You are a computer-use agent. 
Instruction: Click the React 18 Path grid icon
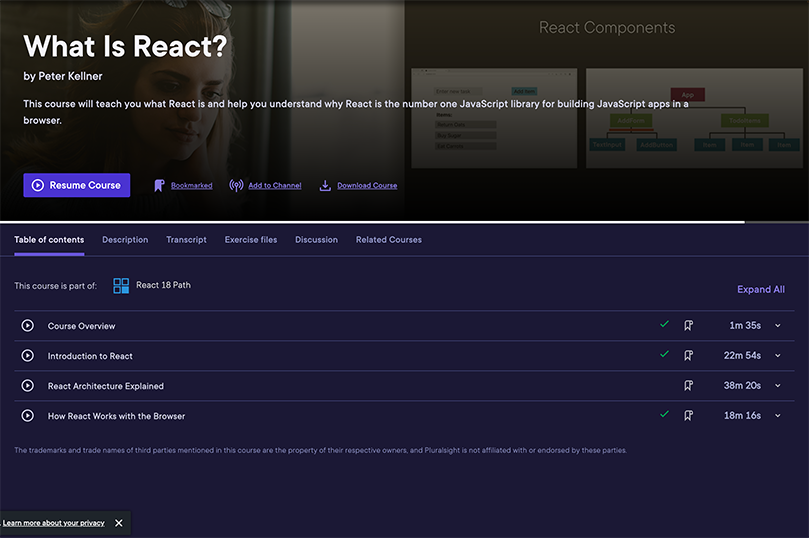coord(121,286)
